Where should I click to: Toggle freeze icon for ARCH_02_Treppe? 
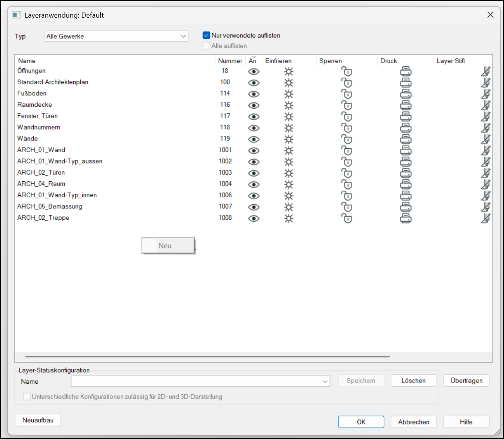289,219
